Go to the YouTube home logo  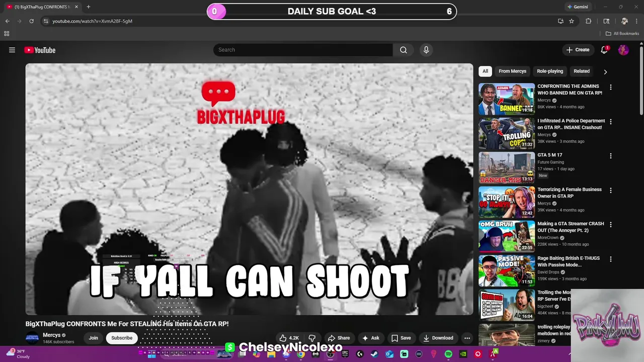point(40,50)
